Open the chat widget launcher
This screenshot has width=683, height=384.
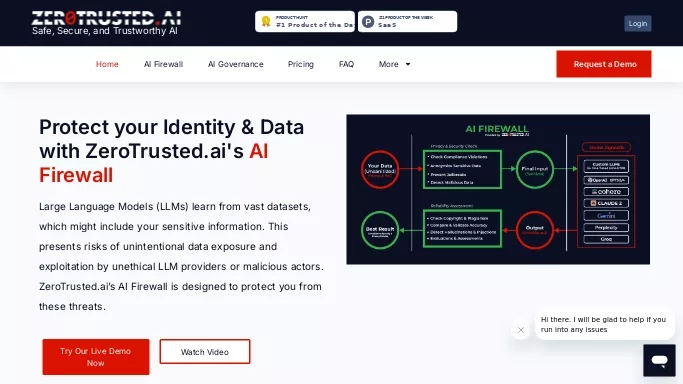pyautogui.click(x=659, y=360)
